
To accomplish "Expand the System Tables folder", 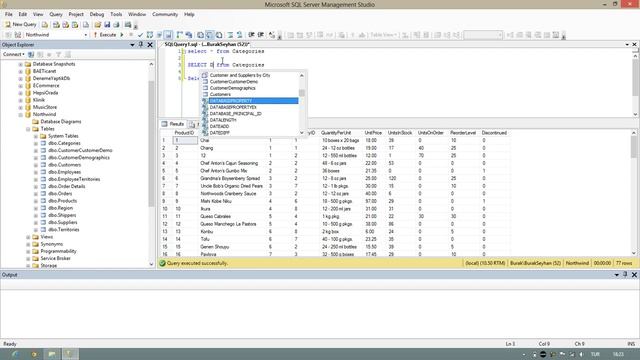I will (36, 136).
